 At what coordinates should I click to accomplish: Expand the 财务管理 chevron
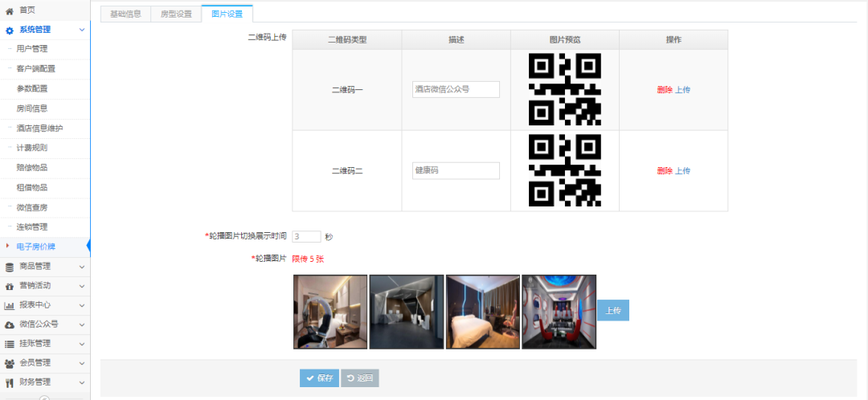click(x=82, y=382)
